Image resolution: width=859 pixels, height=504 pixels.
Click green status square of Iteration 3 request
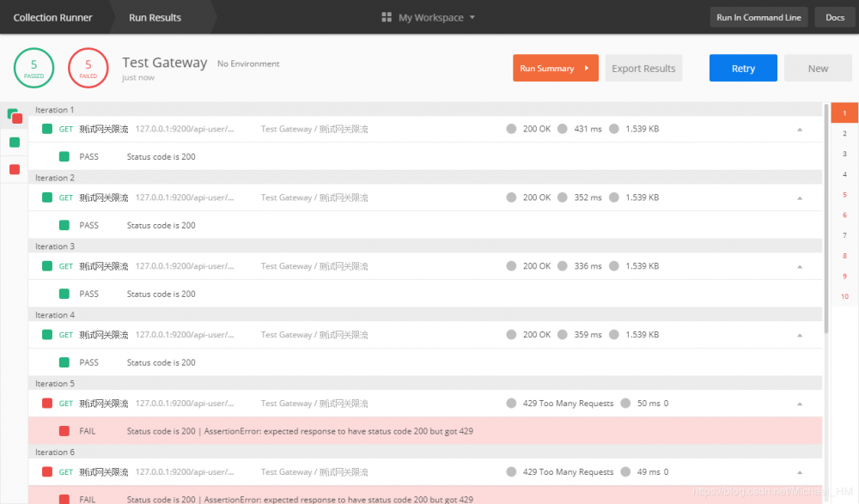coord(47,265)
